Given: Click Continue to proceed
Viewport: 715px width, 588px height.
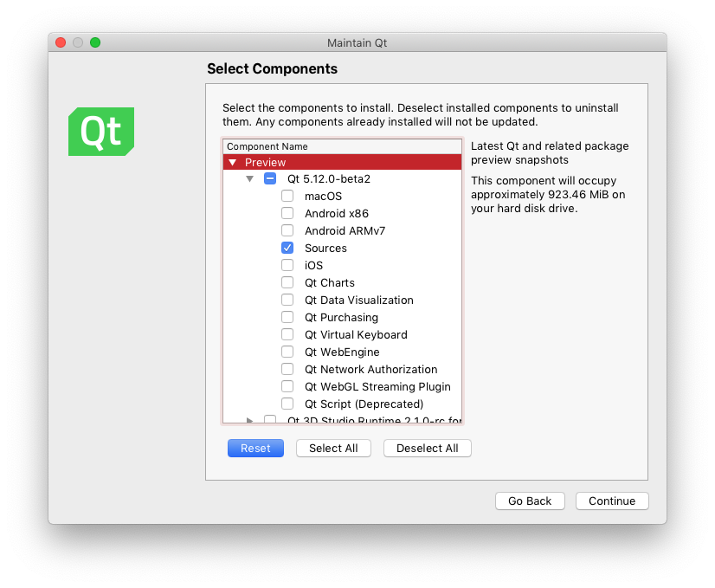Looking at the screenshot, I should click(x=612, y=501).
